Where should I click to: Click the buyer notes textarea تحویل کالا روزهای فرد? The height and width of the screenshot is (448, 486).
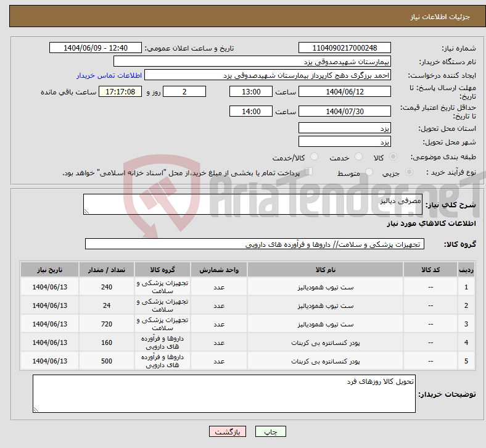click(224, 394)
